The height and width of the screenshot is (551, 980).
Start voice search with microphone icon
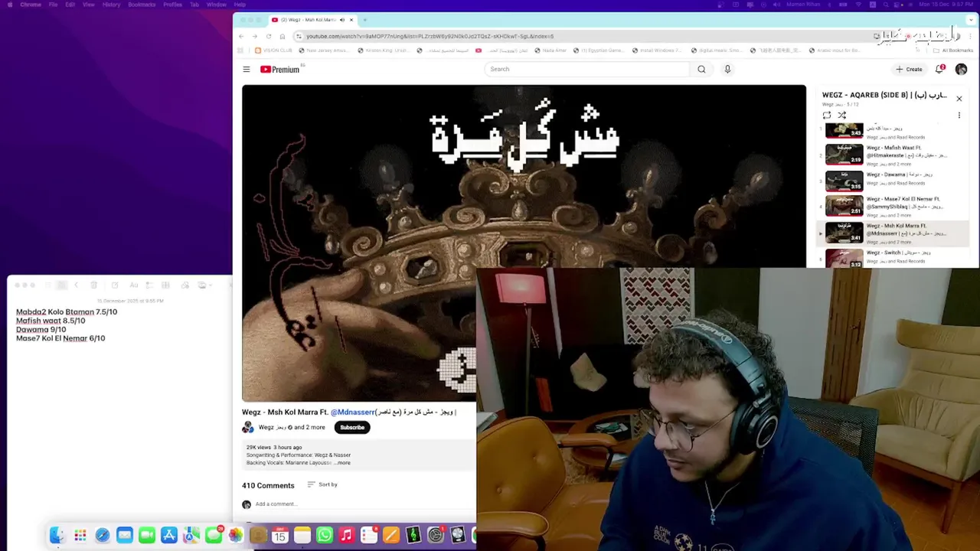(x=727, y=69)
